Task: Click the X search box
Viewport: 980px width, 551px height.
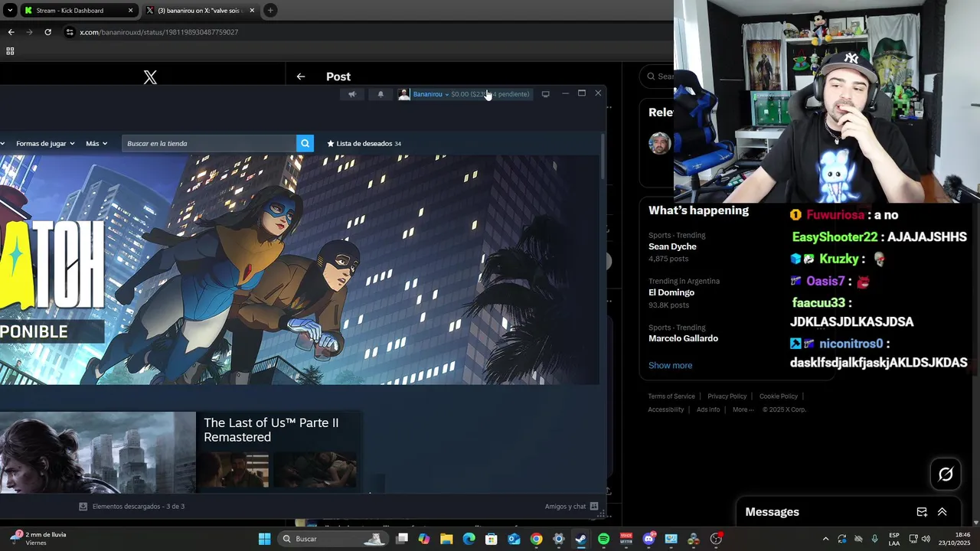Action: point(658,76)
